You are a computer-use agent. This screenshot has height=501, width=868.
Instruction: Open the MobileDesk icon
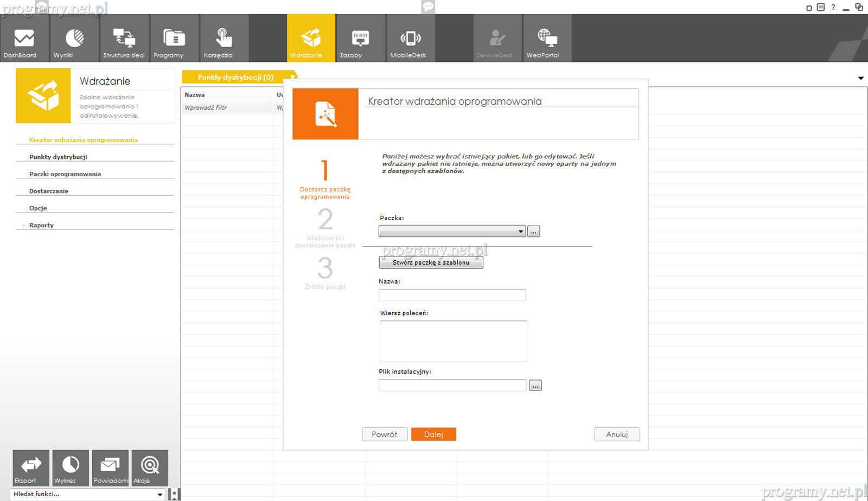410,39
